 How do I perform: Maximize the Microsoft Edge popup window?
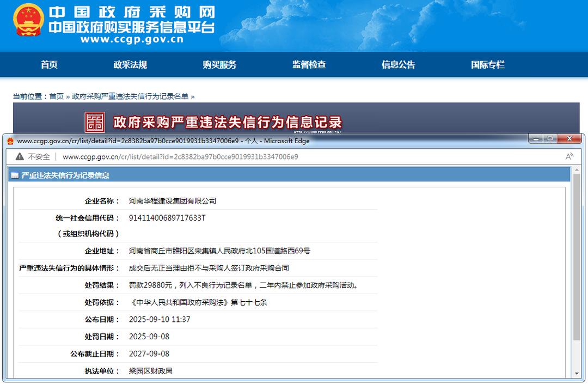click(x=550, y=139)
